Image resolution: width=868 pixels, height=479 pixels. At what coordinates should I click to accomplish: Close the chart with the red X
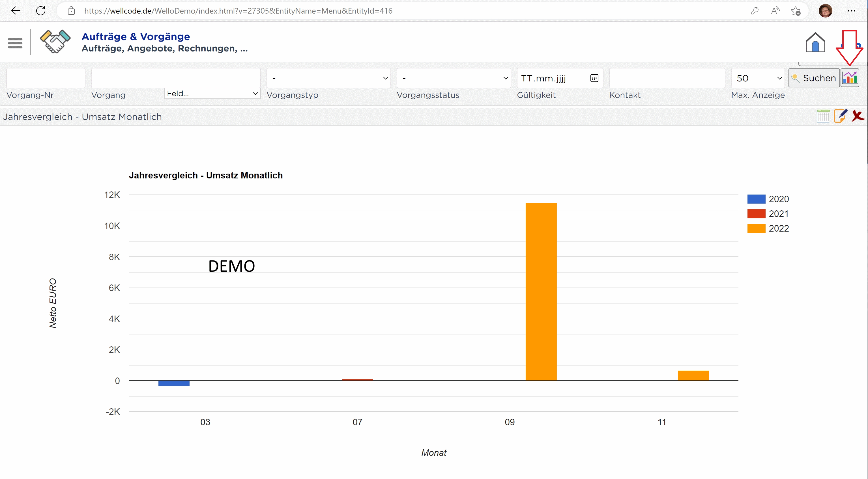click(x=858, y=116)
